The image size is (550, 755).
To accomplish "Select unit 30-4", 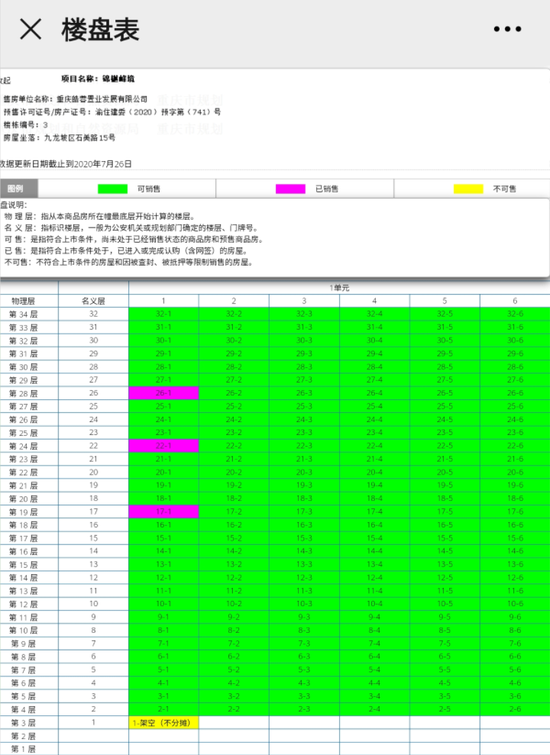I will tap(375, 340).
